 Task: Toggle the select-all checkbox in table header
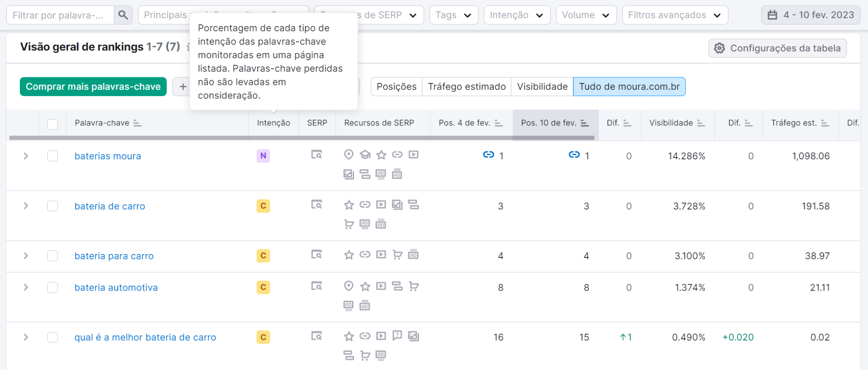click(x=52, y=124)
